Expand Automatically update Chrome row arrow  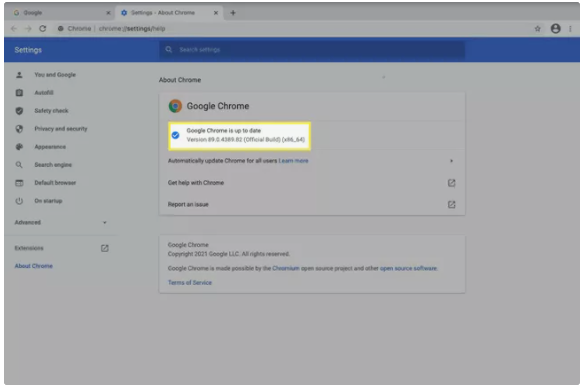click(x=451, y=161)
